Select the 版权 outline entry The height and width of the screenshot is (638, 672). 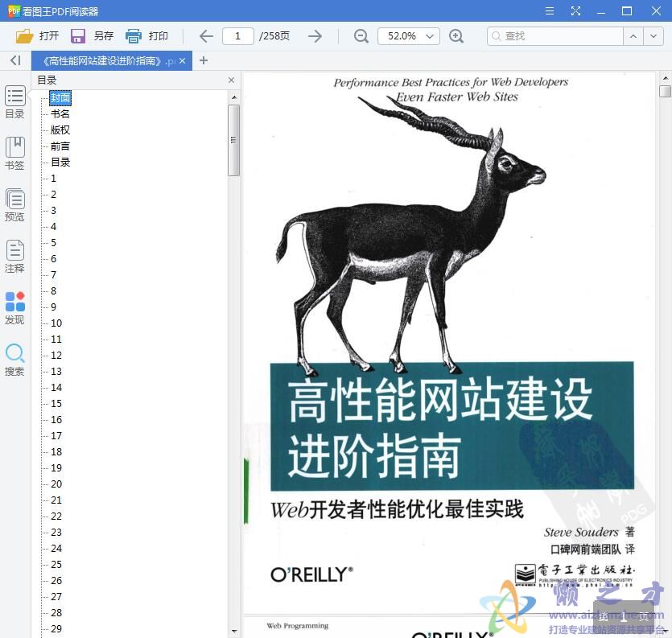pos(60,130)
